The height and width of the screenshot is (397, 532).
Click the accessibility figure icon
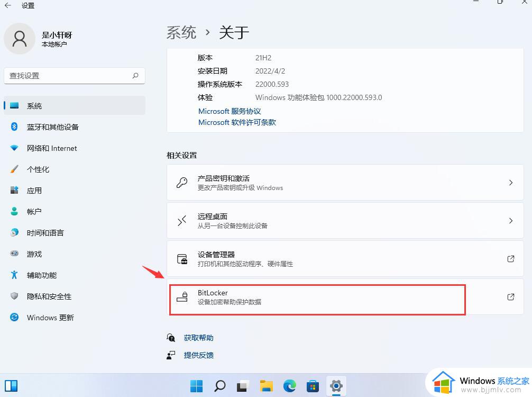(x=14, y=275)
